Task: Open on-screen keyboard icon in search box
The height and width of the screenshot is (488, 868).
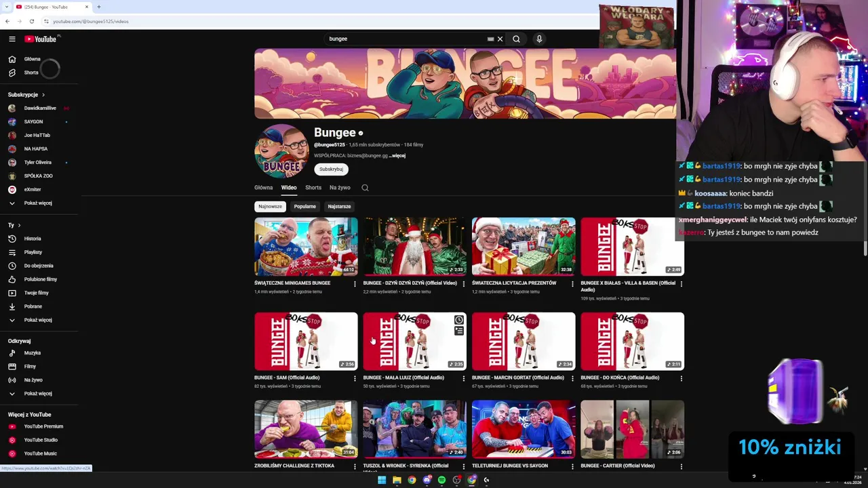Action: click(490, 39)
